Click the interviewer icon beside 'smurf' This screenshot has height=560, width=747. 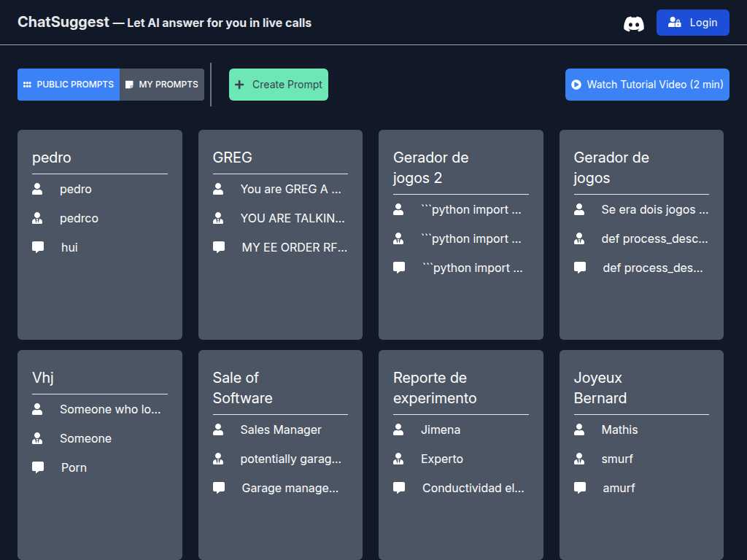click(579, 459)
